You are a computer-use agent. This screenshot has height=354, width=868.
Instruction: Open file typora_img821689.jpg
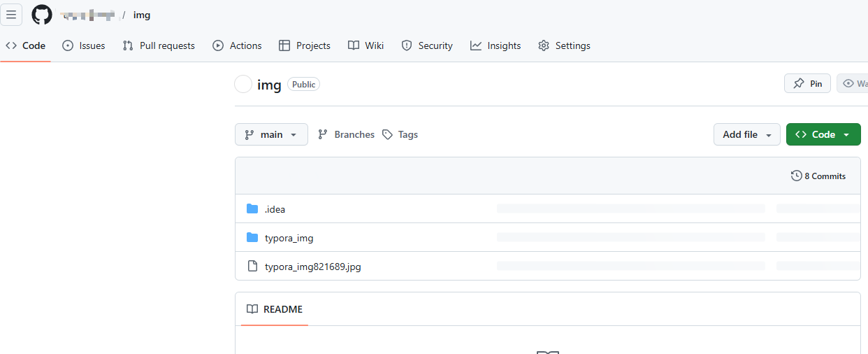(313, 267)
